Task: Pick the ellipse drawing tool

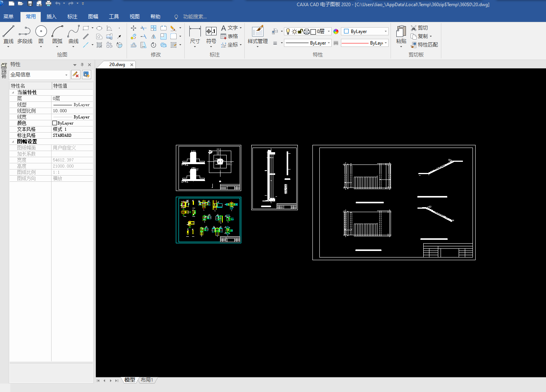Action: click(99, 28)
